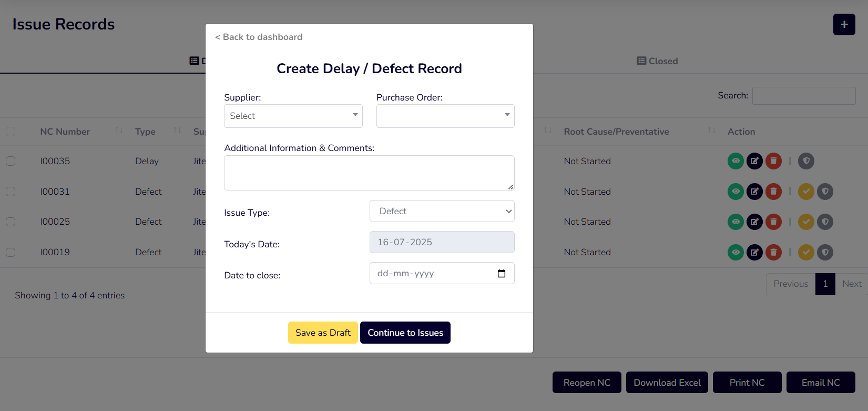This screenshot has width=868, height=411.
Task: Click the plus icon to add issue record
Action: click(844, 25)
